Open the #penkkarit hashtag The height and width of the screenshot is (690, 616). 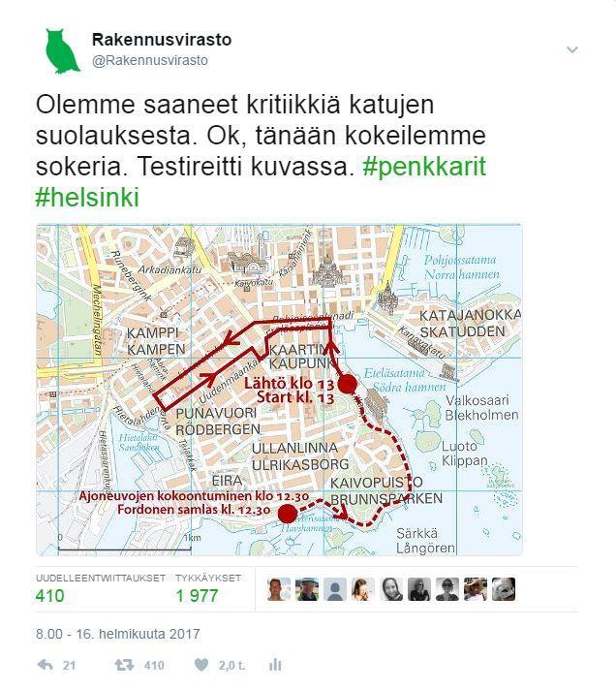pyautogui.click(x=424, y=166)
